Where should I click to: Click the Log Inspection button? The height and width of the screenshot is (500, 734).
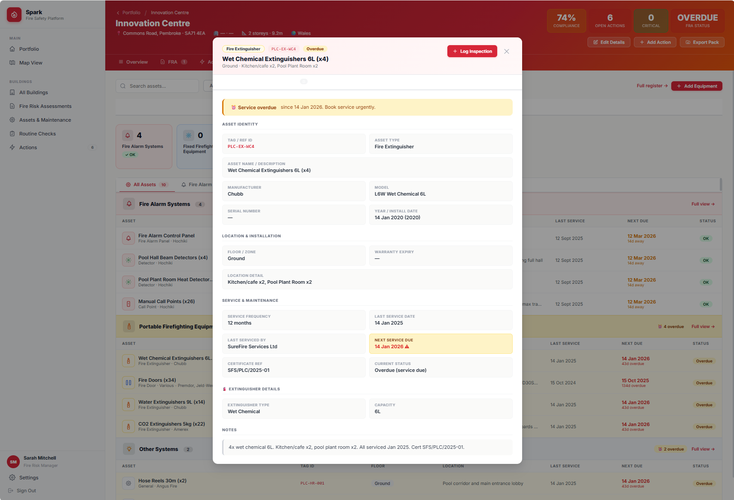tap(472, 51)
